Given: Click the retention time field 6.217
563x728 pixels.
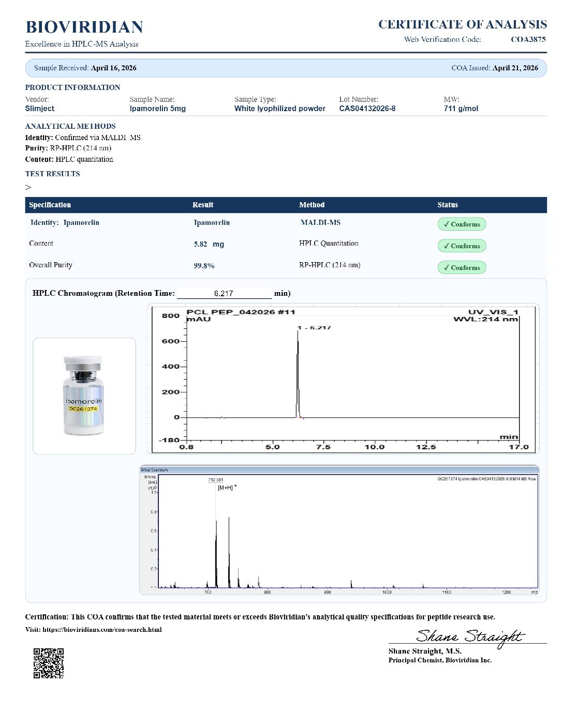Looking at the screenshot, I should click(x=224, y=293).
